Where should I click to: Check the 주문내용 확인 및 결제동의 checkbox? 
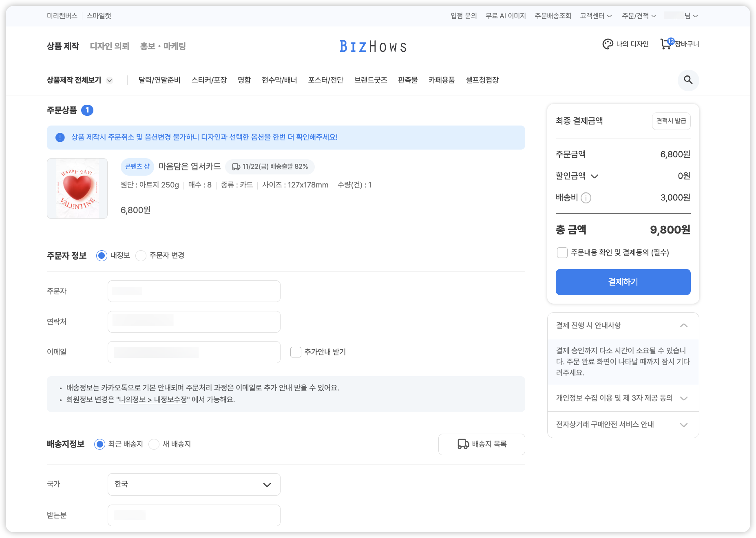tap(562, 253)
